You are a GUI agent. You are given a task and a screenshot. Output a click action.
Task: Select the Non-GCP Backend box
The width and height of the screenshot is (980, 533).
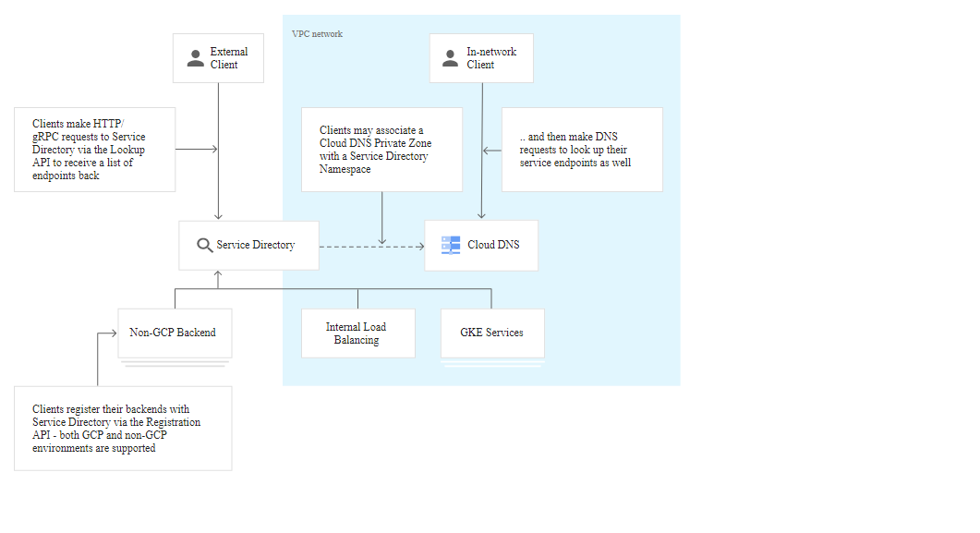coord(175,333)
